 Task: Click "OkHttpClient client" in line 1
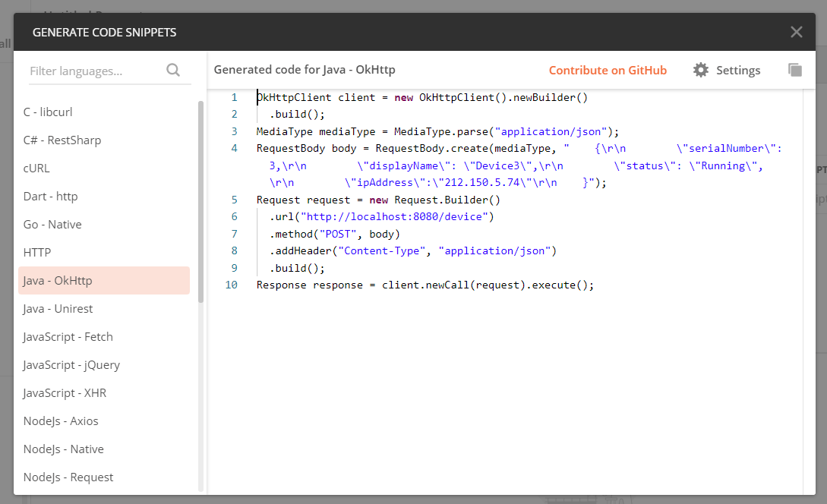point(316,97)
